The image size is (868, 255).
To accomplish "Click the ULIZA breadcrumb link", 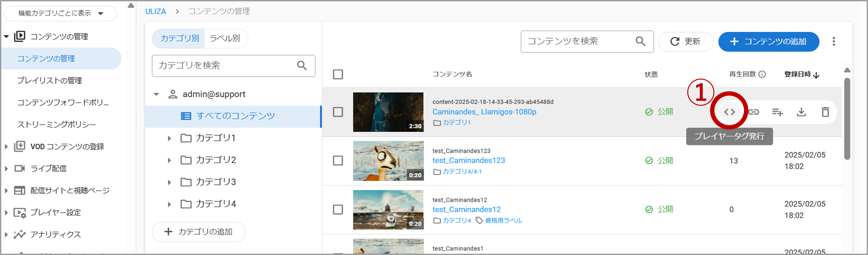I will [155, 11].
